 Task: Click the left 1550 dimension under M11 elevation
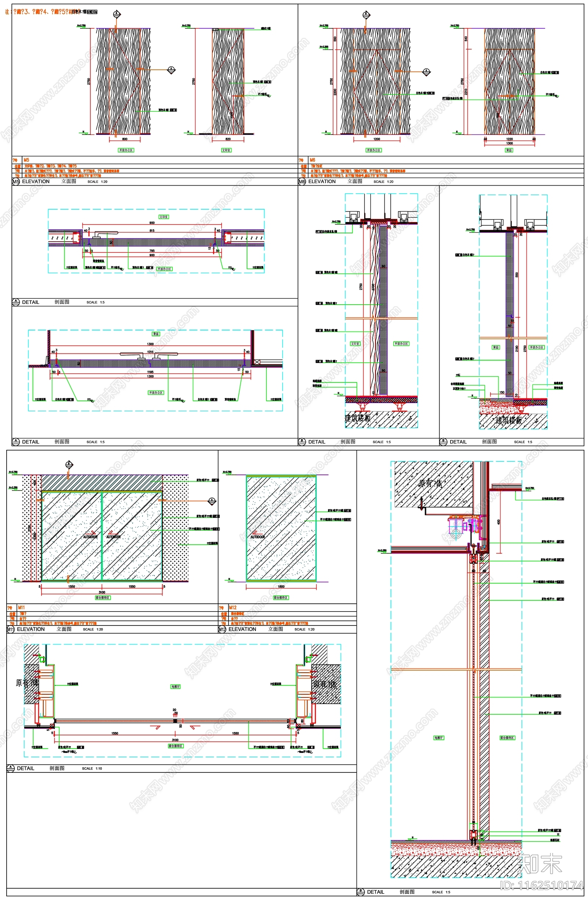click(x=72, y=587)
